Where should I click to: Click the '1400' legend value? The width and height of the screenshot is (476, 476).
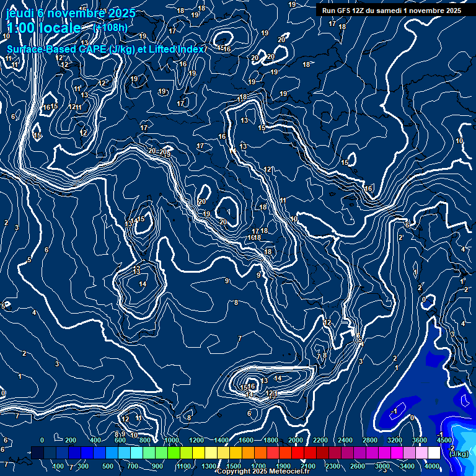click(x=221, y=440)
